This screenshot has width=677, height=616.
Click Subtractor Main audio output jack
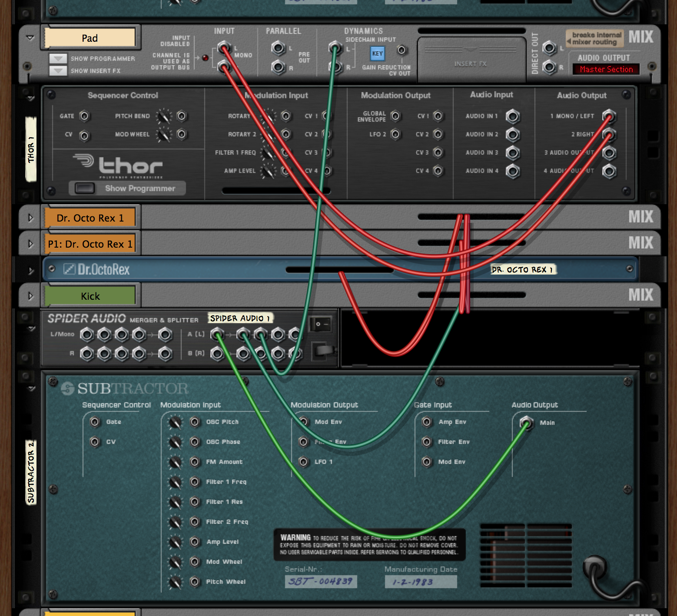tap(526, 422)
